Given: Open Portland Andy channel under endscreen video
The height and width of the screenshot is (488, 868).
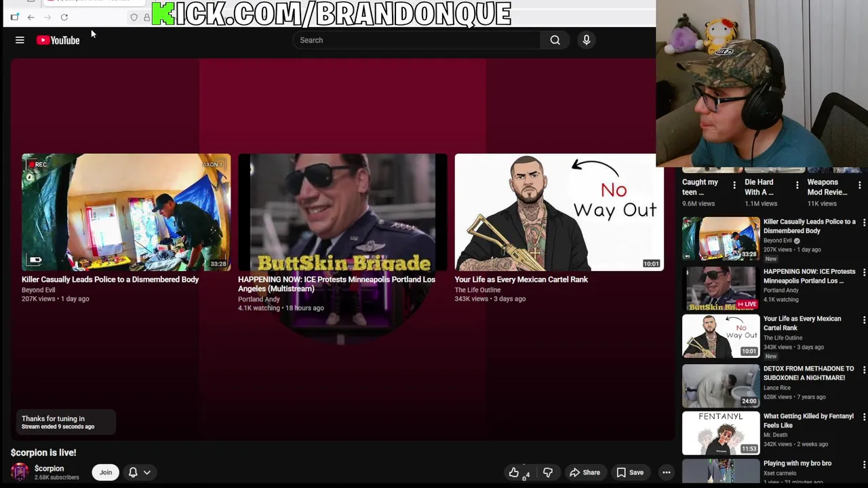Looking at the screenshot, I should click(x=259, y=299).
